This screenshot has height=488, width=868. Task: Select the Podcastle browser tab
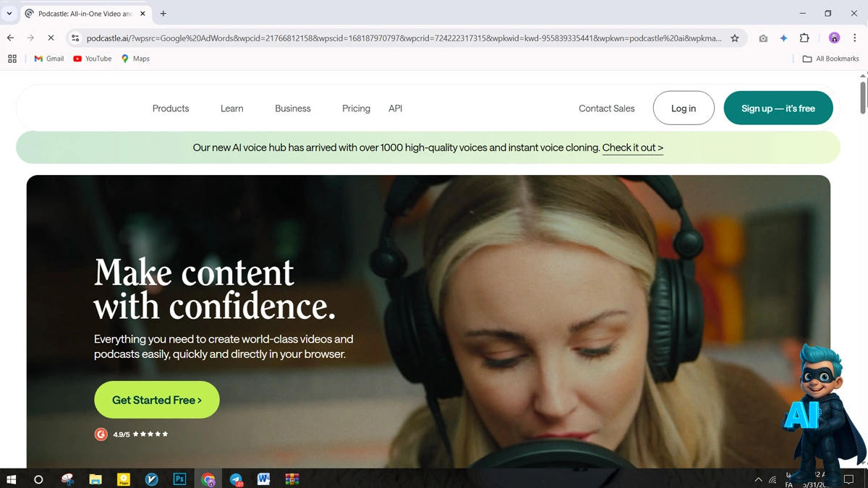pos(85,14)
